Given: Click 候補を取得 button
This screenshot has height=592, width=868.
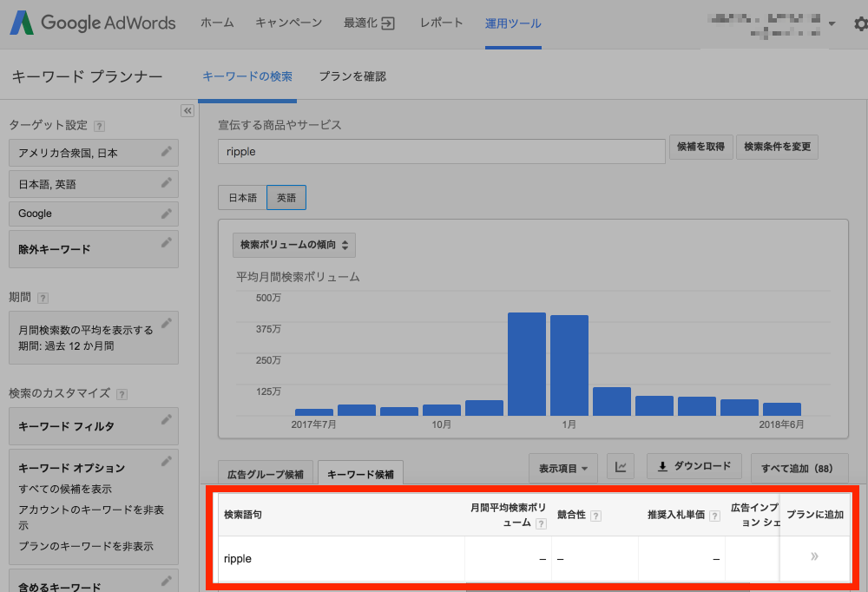Looking at the screenshot, I should point(700,147).
